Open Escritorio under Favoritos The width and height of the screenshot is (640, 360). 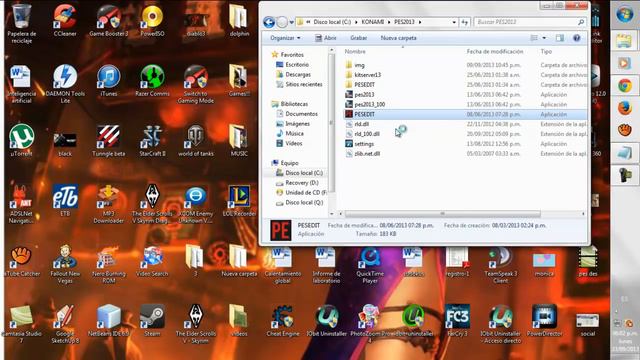292,64
